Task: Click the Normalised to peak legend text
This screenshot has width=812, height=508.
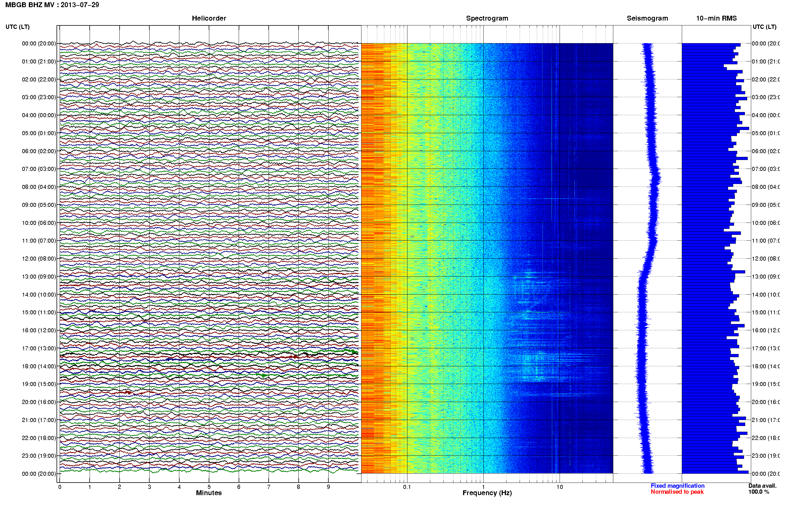Action: 677,491
